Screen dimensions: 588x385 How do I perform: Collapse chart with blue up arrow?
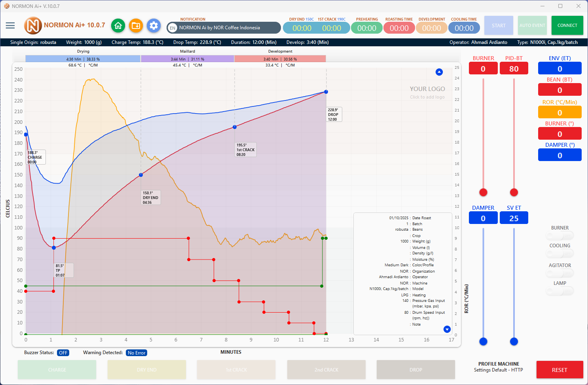pos(439,72)
